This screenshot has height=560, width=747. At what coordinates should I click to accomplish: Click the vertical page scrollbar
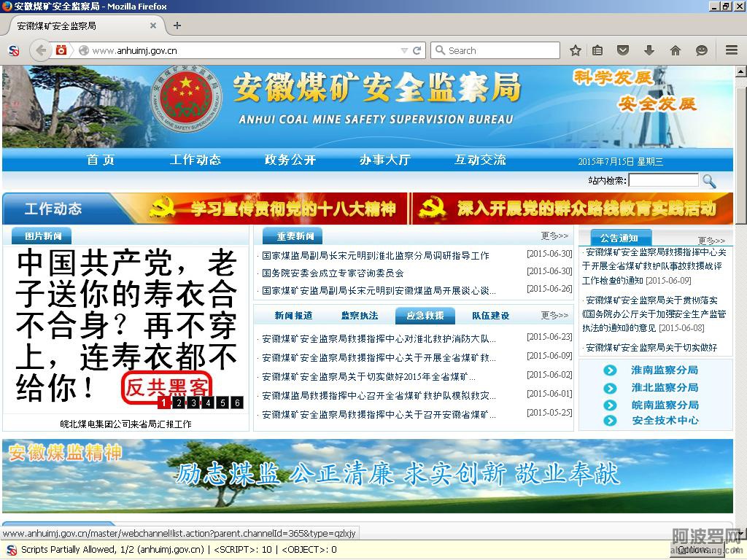pyautogui.click(x=740, y=292)
